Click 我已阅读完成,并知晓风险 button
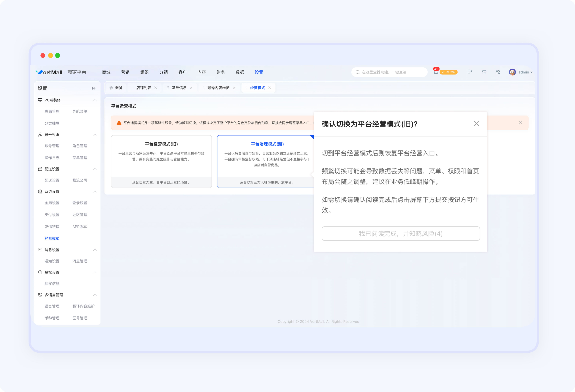The height and width of the screenshot is (392, 575). pos(401,234)
